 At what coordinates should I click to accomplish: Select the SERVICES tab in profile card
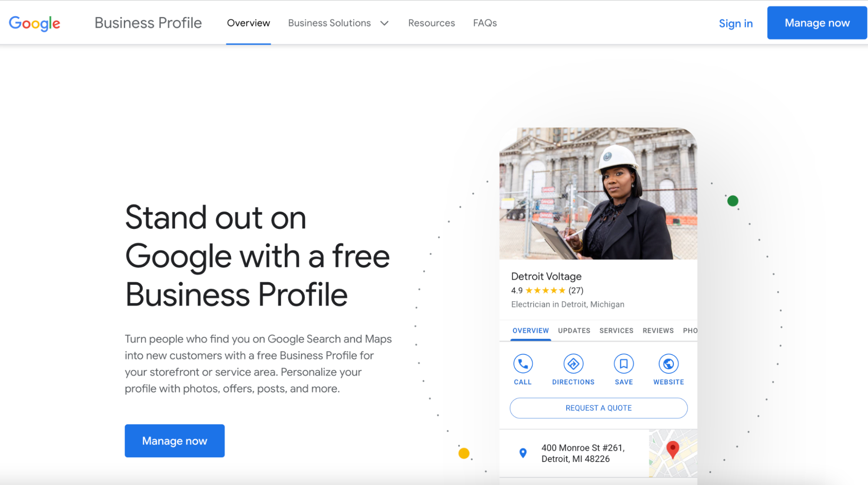(x=616, y=331)
